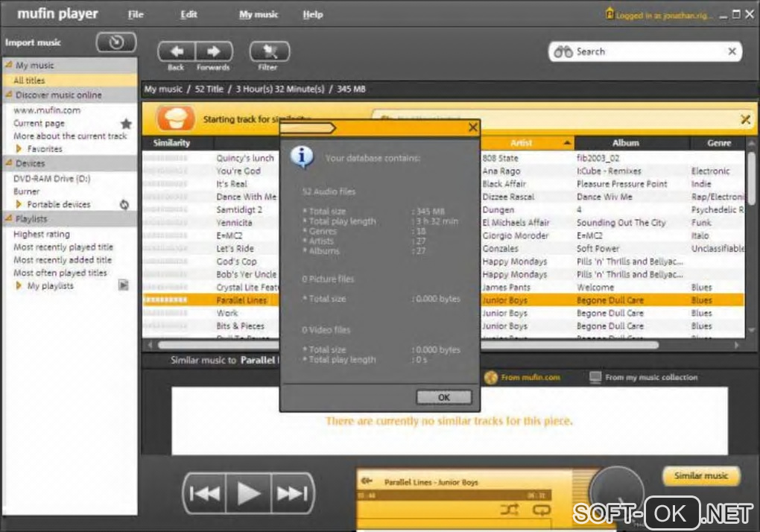Collapse the Playlists section
Viewport: 760px width, 532px height.
[x=9, y=218]
